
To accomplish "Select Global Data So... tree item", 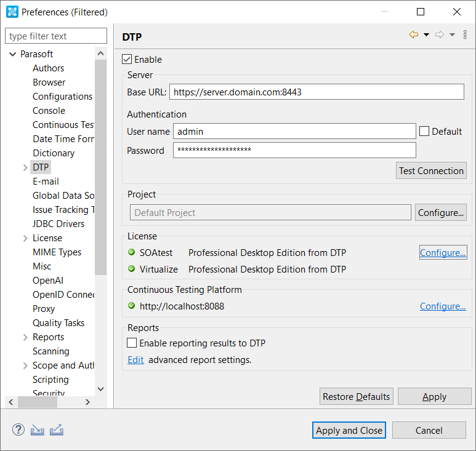I will pyautogui.click(x=63, y=196).
